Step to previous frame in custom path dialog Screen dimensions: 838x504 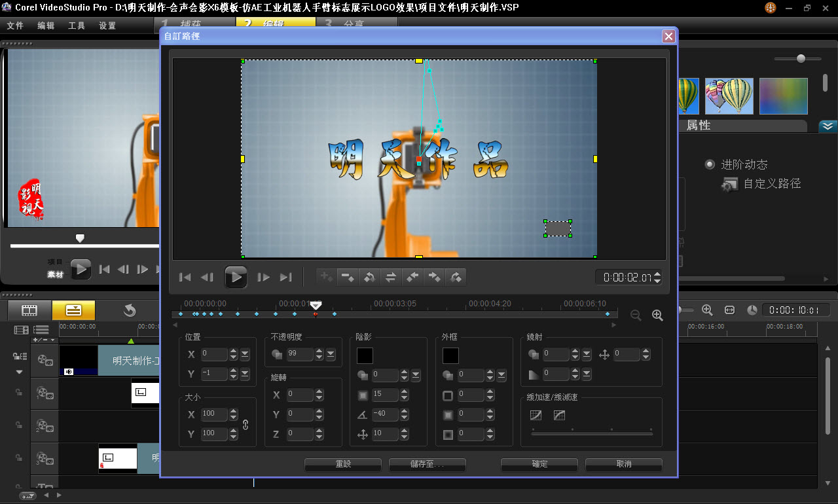click(207, 278)
